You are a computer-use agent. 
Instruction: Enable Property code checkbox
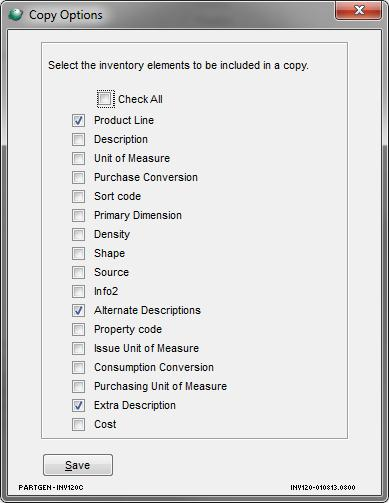(78, 329)
